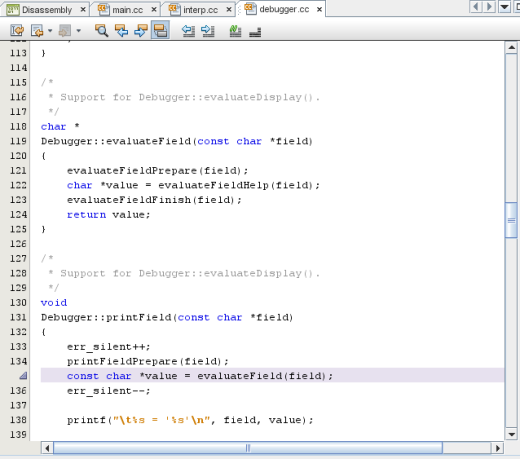The image size is (520, 459).
Task: Click 'return value;' on line 124
Action: point(109,215)
